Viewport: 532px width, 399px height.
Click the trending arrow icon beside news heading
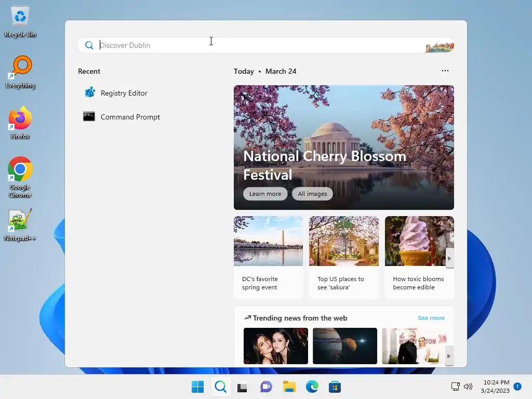point(248,318)
